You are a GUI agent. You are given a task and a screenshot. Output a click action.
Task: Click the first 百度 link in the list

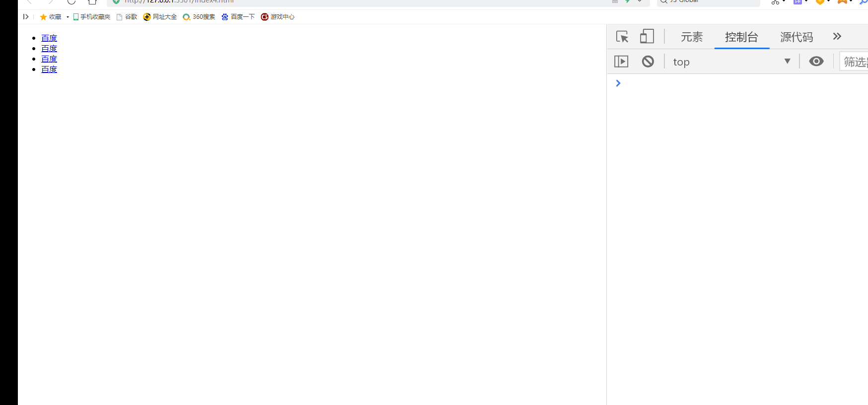pyautogui.click(x=49, y=38)
